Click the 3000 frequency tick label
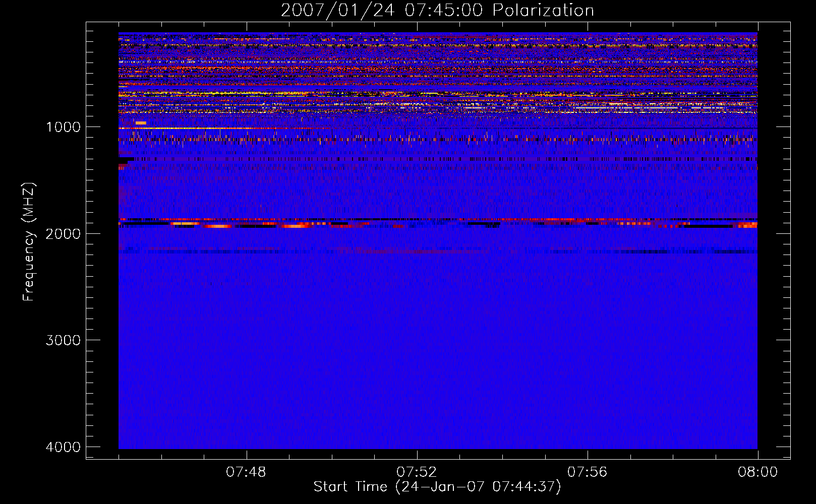 64,340
